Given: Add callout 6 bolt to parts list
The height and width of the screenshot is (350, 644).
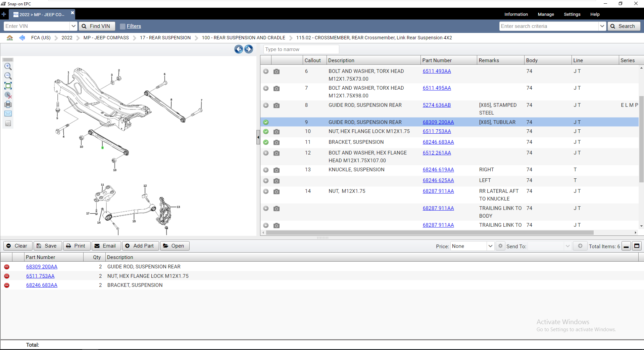Looking at the screenshot, I should pos(266,71).
